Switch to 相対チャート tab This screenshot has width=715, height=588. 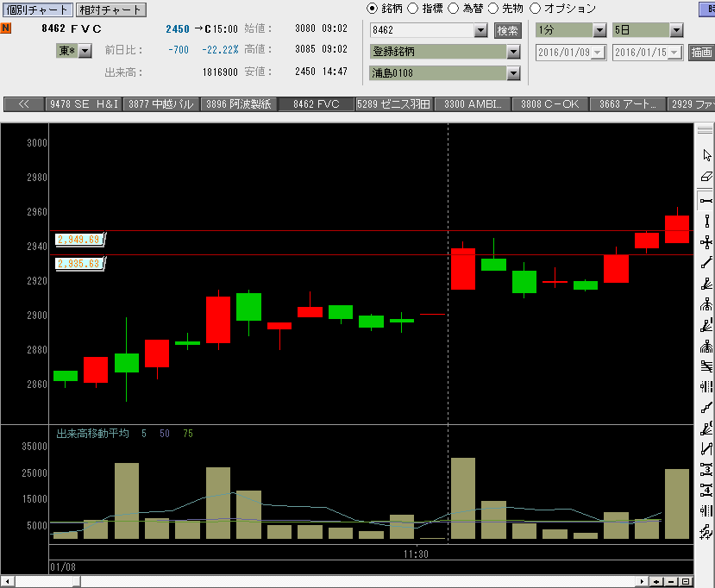coord(110,9)
